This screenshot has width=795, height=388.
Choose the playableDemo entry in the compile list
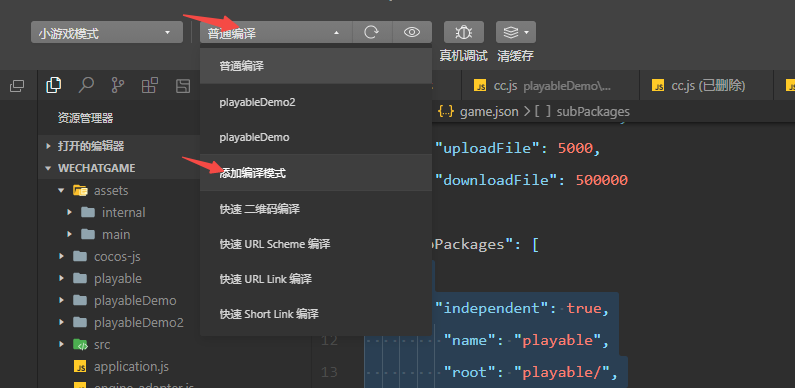316,137
